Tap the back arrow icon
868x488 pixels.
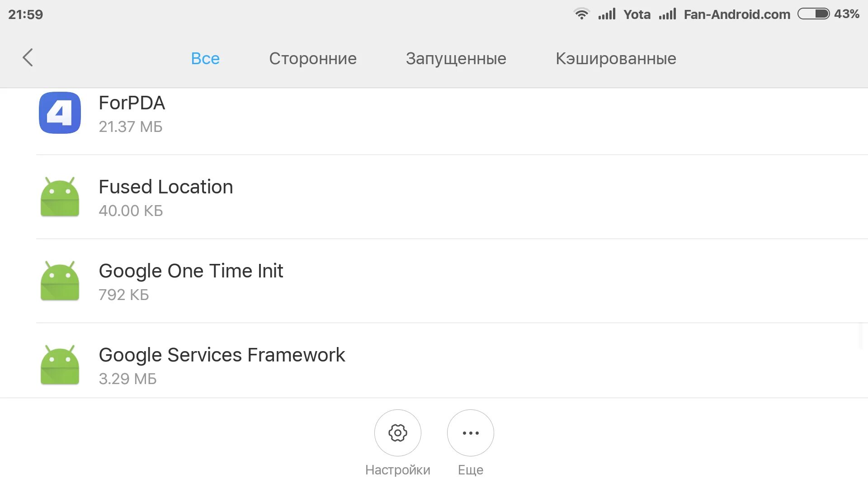point(28,58)
